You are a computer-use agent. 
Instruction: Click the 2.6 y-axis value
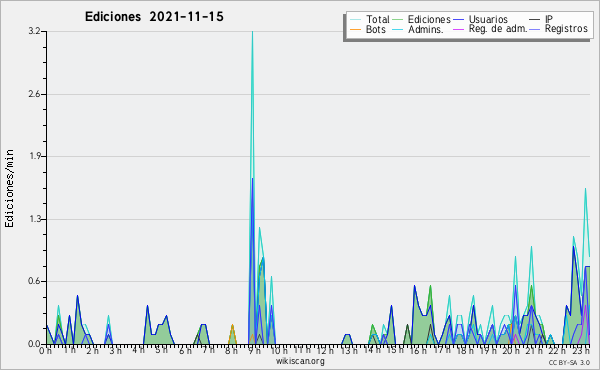34,94
